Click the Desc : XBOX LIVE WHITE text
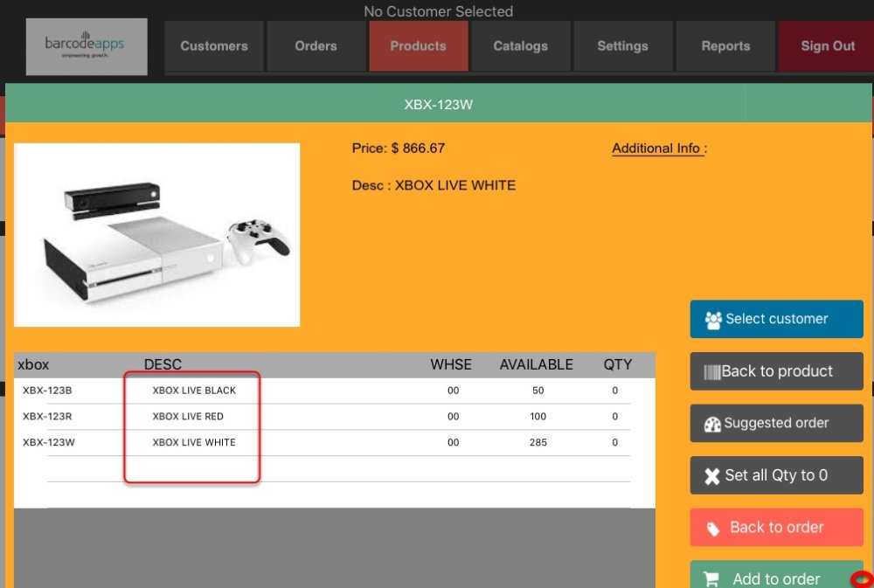 pos(434,185)
